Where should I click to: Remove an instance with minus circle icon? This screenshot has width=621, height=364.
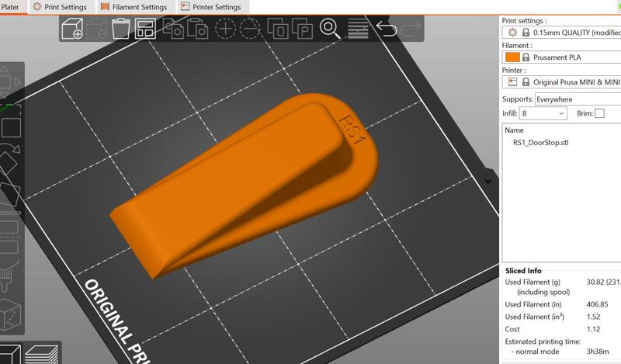pos(250,29)
